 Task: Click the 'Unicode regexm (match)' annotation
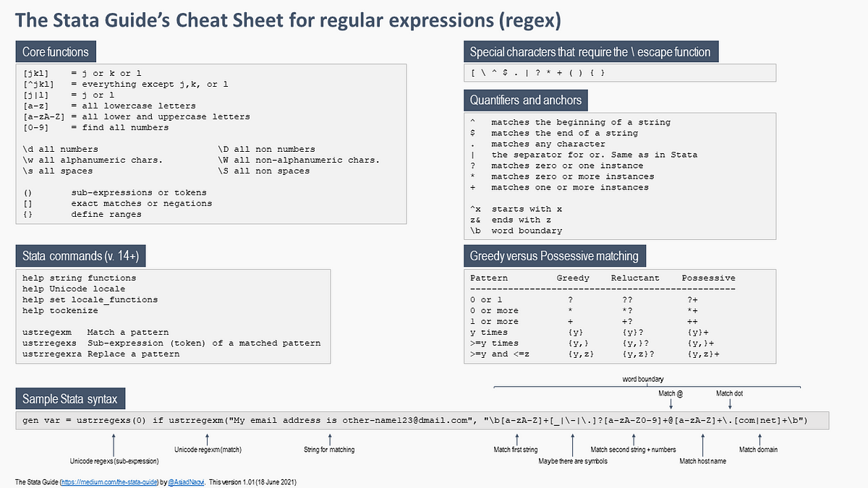coord(208,450)
